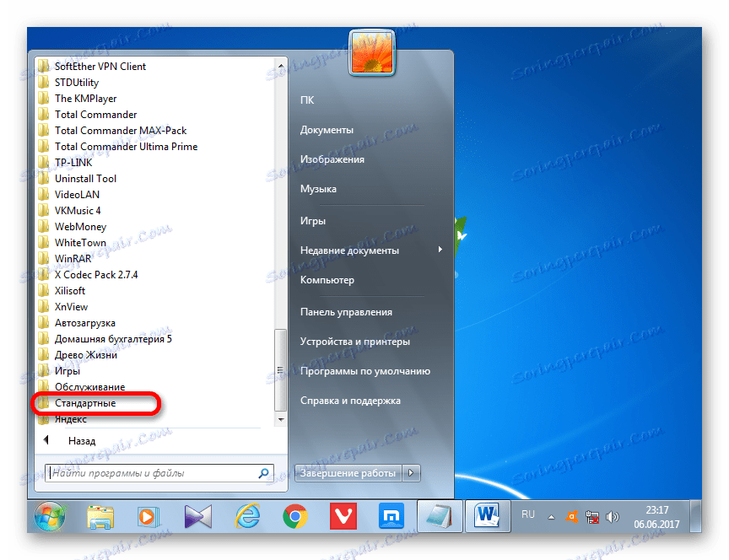This screenshot has width=729, height=560.
Task: Open Изображения from the Start menu
Action: [332, 159]
